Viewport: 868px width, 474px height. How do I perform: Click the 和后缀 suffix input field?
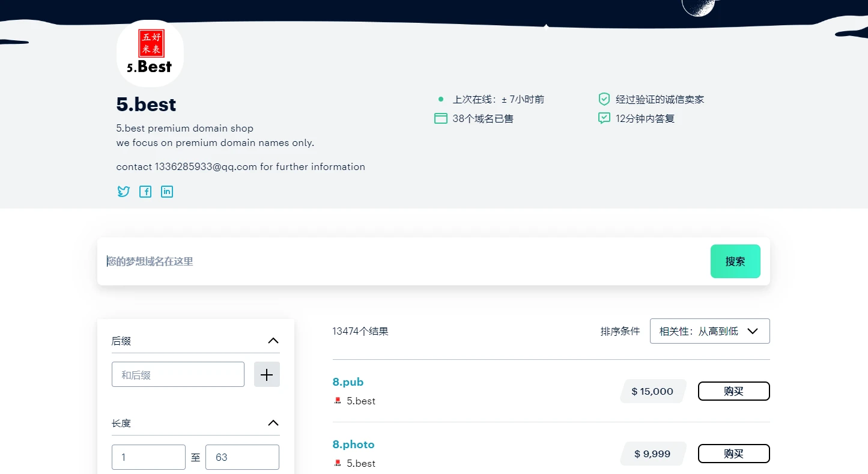178,375
